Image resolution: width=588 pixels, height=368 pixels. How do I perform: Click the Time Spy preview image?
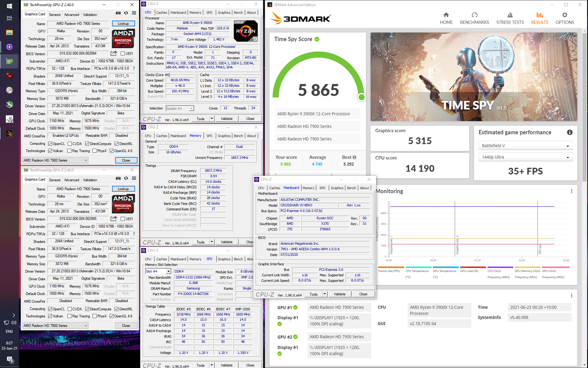coord(474,77)
